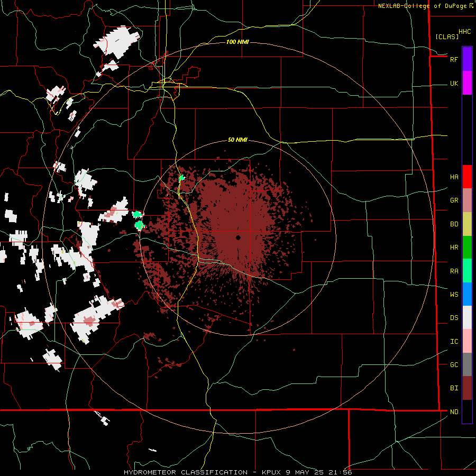Click the HA red legend swatch
Screen dimensions: 476x476
click(467, 177)
